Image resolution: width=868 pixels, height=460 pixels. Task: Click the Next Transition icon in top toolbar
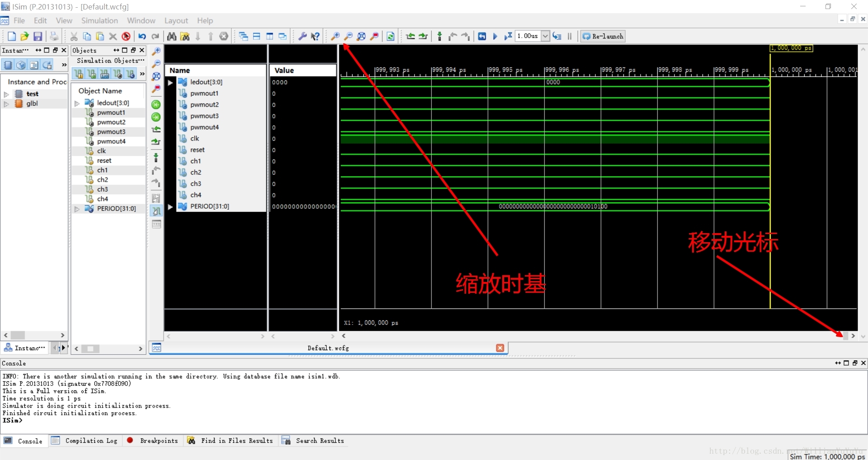(x=423, y=36)
